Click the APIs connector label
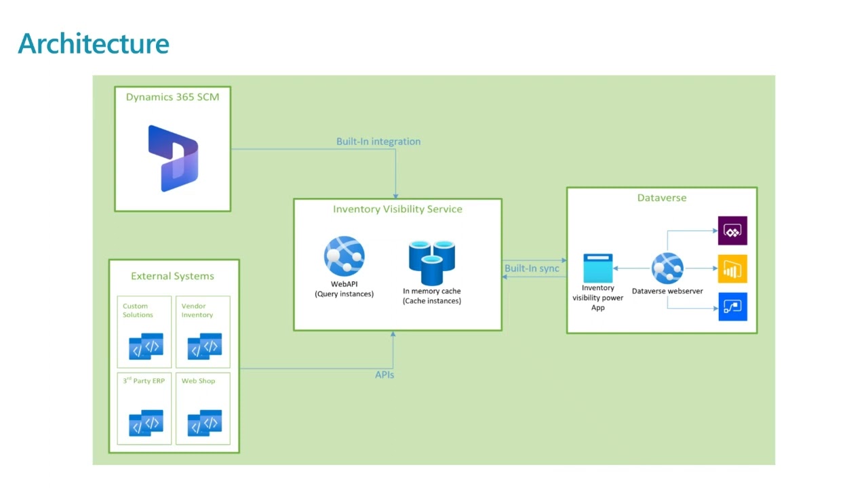The image size is (868, 488). 384,375
